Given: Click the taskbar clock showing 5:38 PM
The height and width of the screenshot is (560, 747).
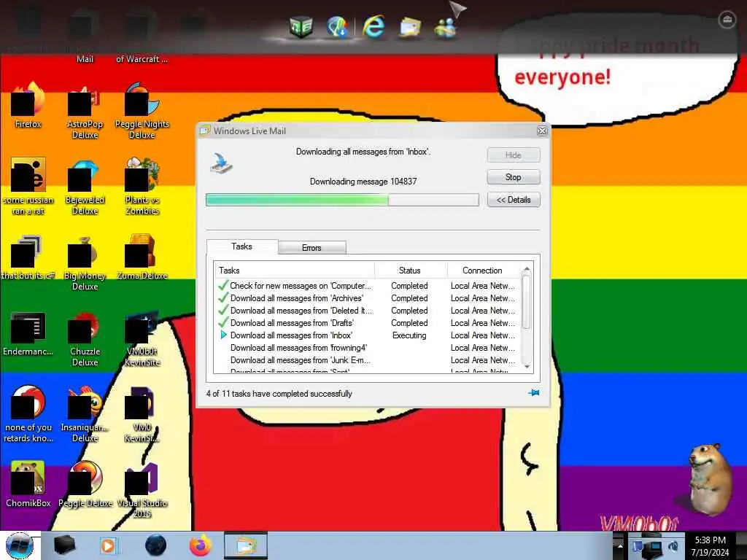Looking at the screenshot, I should click(711, 545).
